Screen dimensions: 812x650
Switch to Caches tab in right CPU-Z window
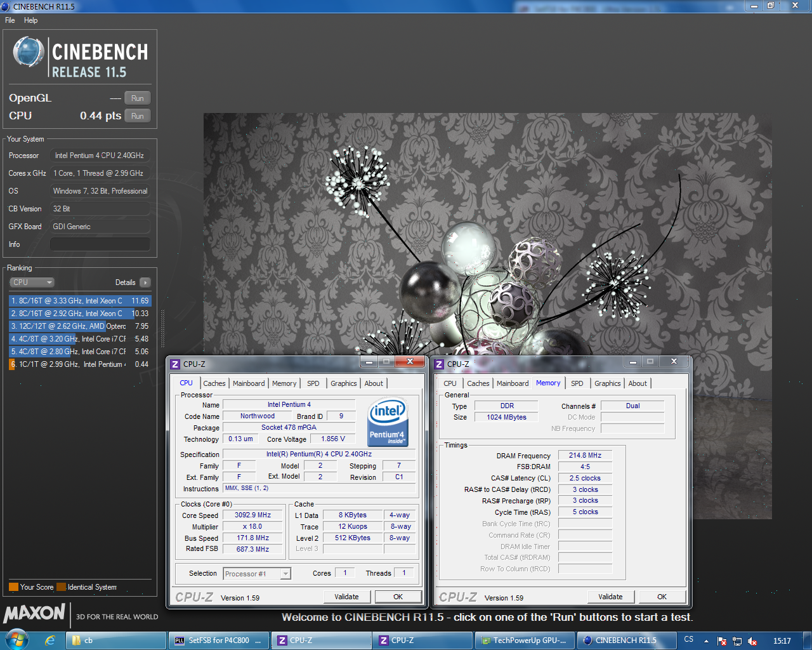tap(478, 383)
